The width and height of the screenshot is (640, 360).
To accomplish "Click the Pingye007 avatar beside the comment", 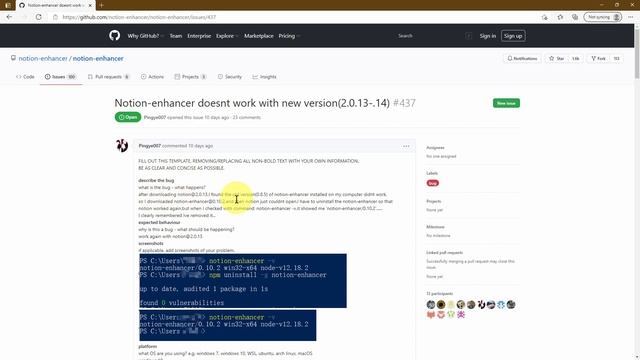I will pyautogui.click(x=122, y=145).
